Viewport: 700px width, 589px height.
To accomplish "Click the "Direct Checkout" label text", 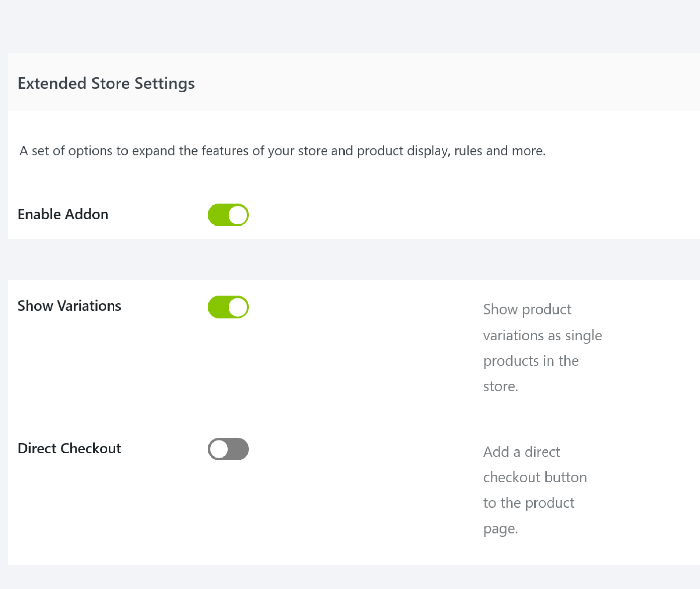I will tap(69, 448).
